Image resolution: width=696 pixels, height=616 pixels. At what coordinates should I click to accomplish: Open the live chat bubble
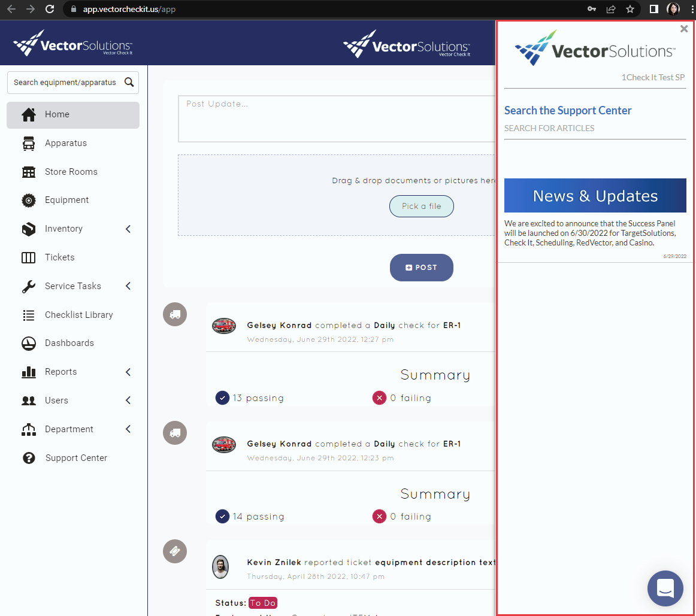pos(665,588)
